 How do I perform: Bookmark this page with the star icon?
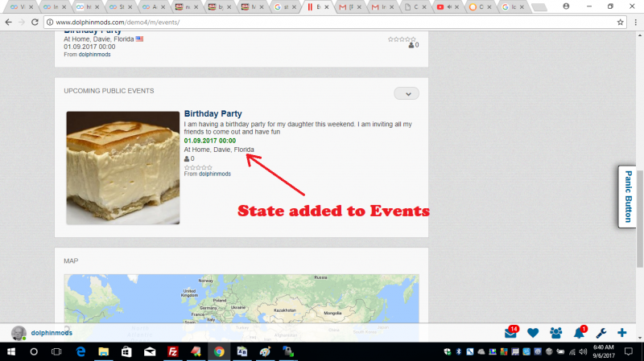click(620, 23)
